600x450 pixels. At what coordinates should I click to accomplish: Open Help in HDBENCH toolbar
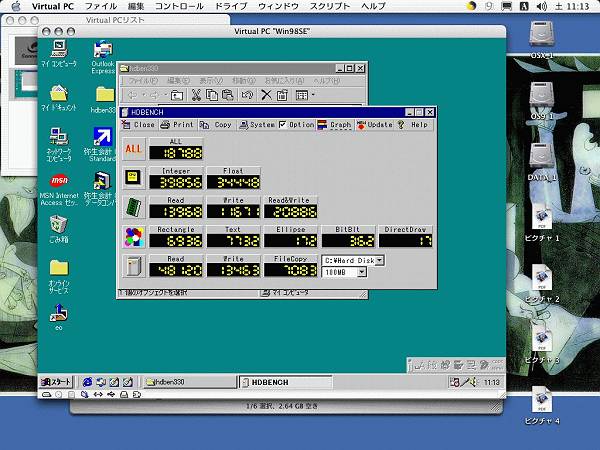(x=413, y=125)
